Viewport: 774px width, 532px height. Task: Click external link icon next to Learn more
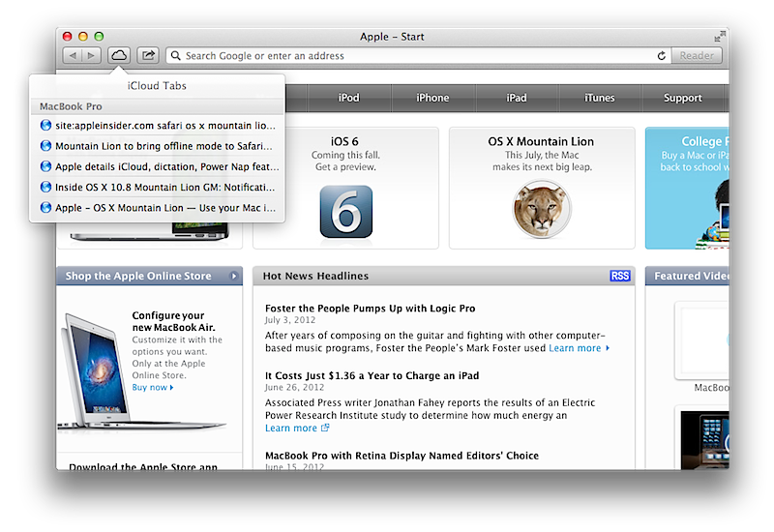click(x=325, y=428)
